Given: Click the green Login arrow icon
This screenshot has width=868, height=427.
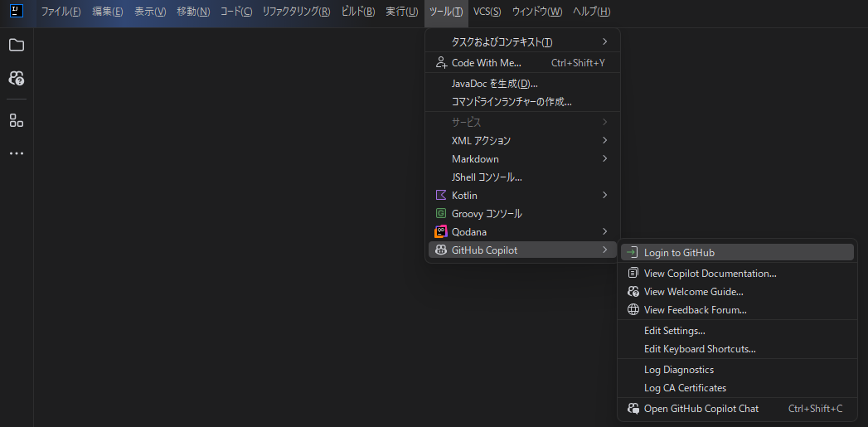Looking at the screenshot, I should click(633, 253).
